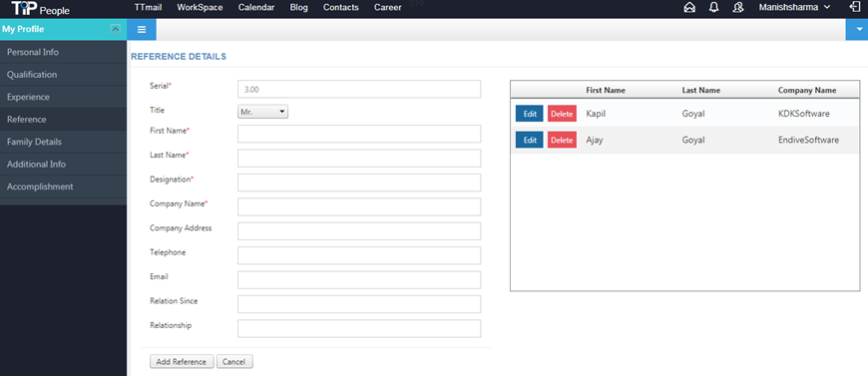The width and height of the screenshot is (868, 376).
Task: Click the Cancel button
Action: [x=234, y=362]
